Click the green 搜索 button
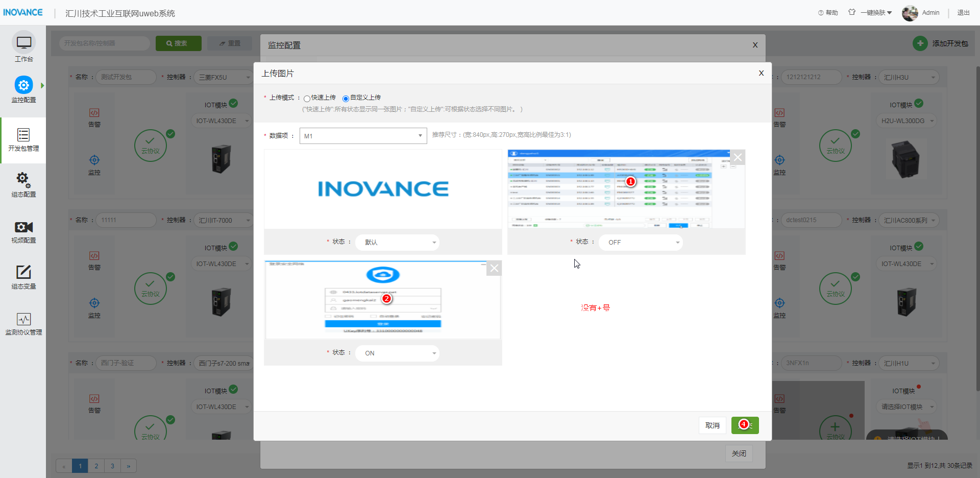The width and height of the screenshot is (980, 478). pos(179,43)
